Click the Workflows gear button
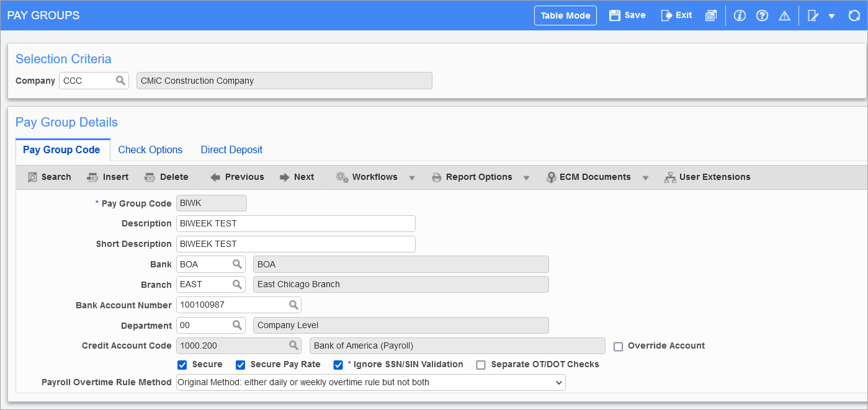 [x=367, y=177]
